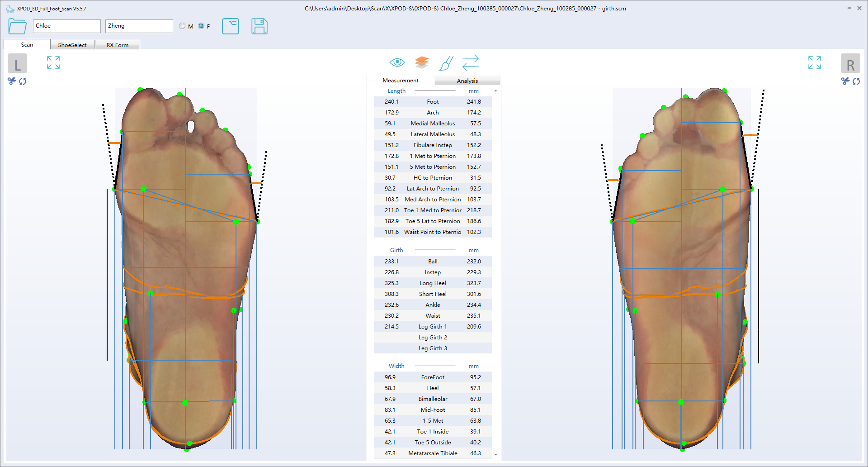Viewport: 868px width, 467px height.
Task: Open the RX Form tab
Action: 118,45
